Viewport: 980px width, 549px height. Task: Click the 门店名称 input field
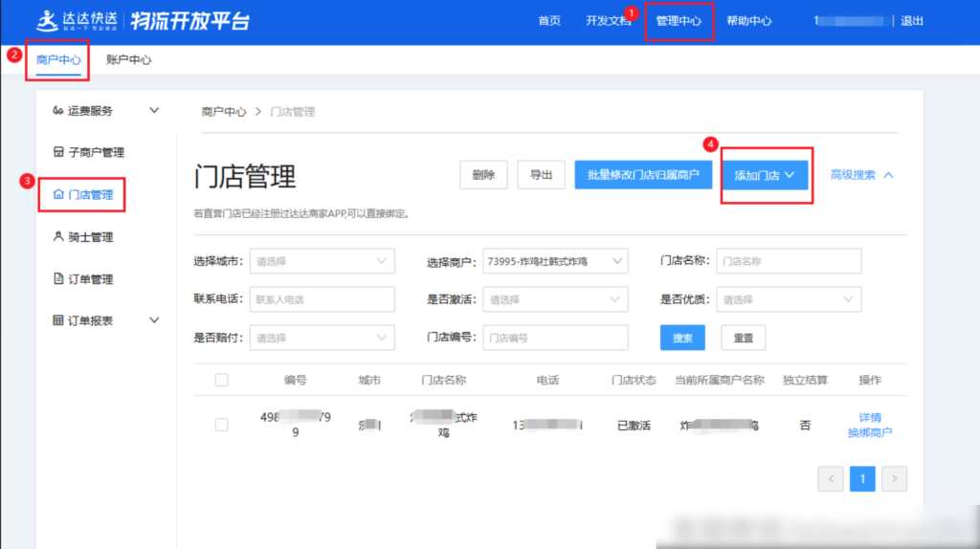[789, 261]
